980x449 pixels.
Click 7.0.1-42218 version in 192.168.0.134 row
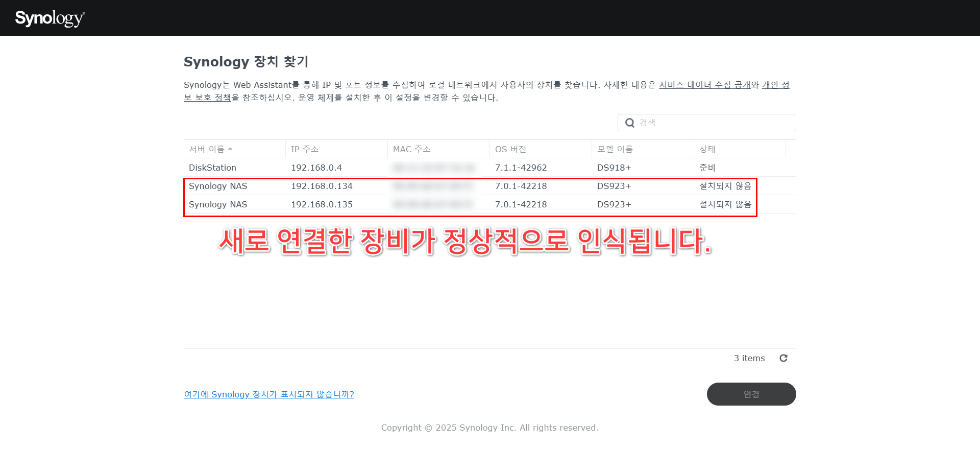(521, 186)
